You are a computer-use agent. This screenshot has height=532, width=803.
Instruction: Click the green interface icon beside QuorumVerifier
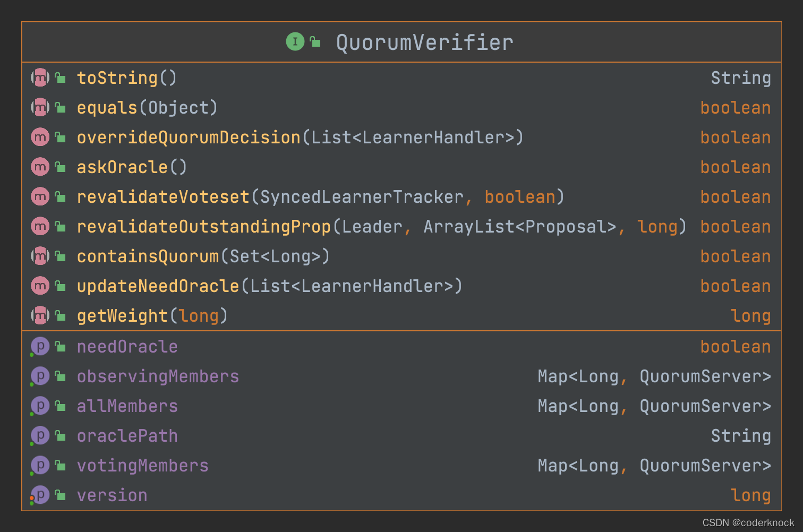click(295, 41)
